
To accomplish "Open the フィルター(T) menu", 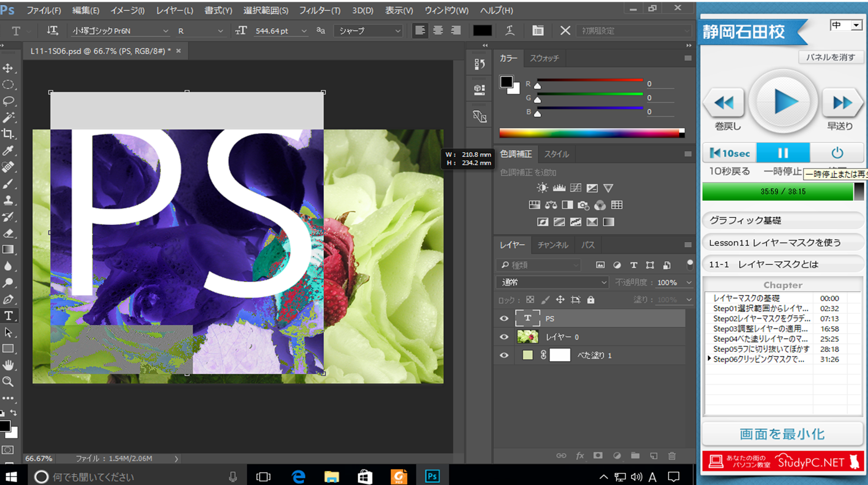I will point(319,10).
